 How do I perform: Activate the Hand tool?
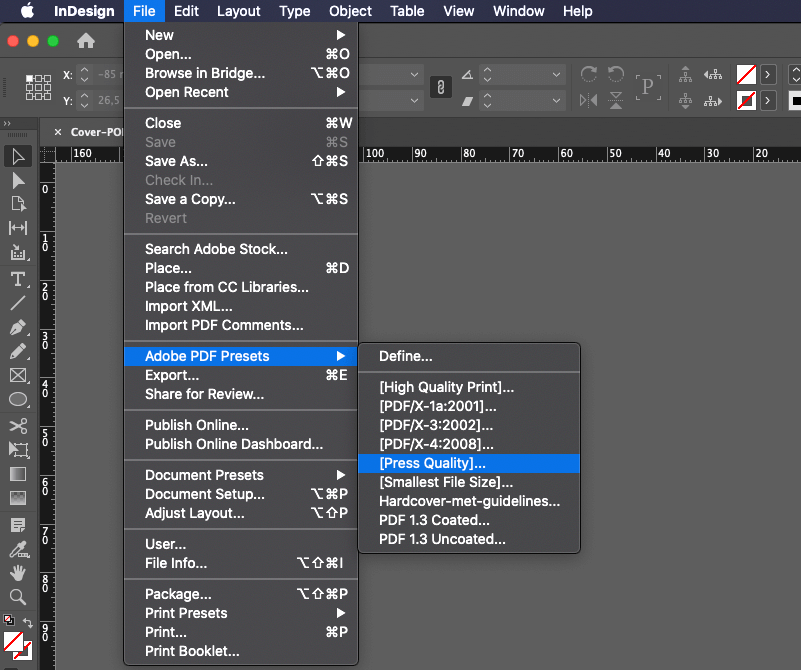click(18, 573)
